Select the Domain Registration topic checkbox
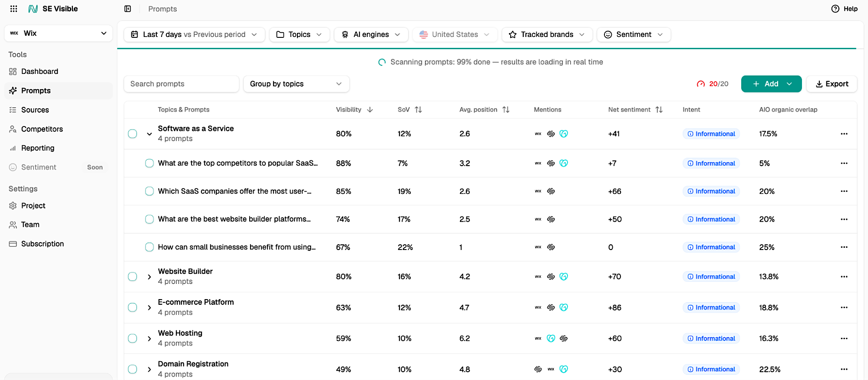Image resolution: width=868 pixels, height=380 pixels. coord(132,369)
